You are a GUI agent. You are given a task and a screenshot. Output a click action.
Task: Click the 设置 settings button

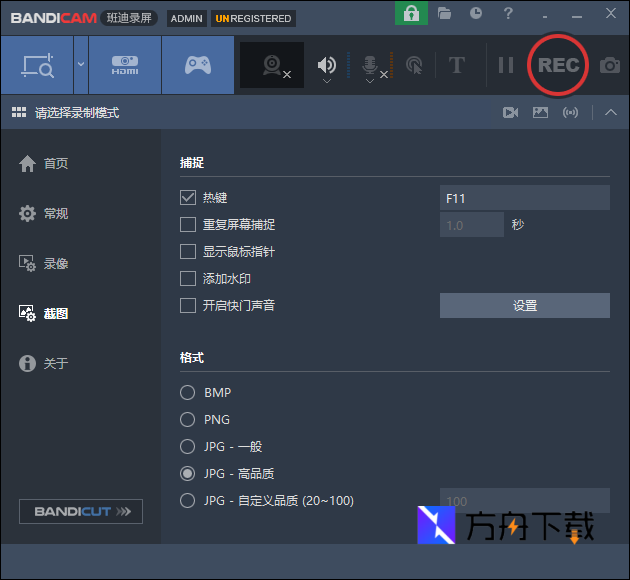click(x=525, y=305)
